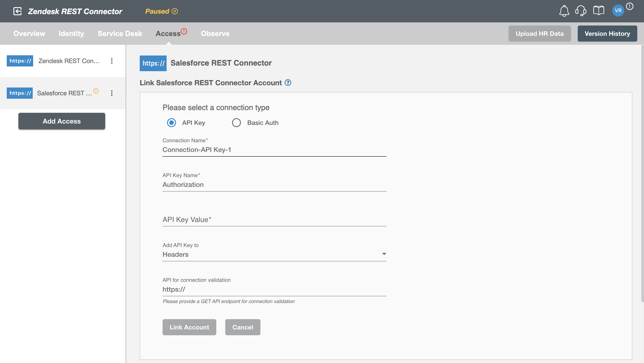Select the Basic Auth radio button
This screenshot has height=363, width=644.
pos(236,123)
